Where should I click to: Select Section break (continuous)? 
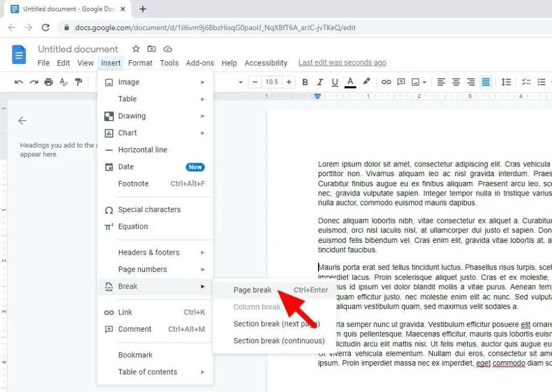[x=274, y=341]
